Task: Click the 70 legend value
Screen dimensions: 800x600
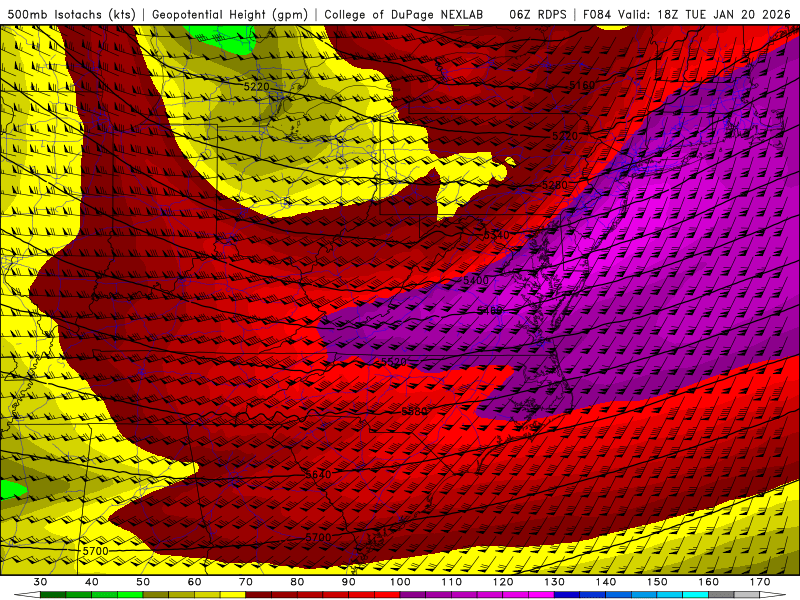Action: [x=246, y=582]
